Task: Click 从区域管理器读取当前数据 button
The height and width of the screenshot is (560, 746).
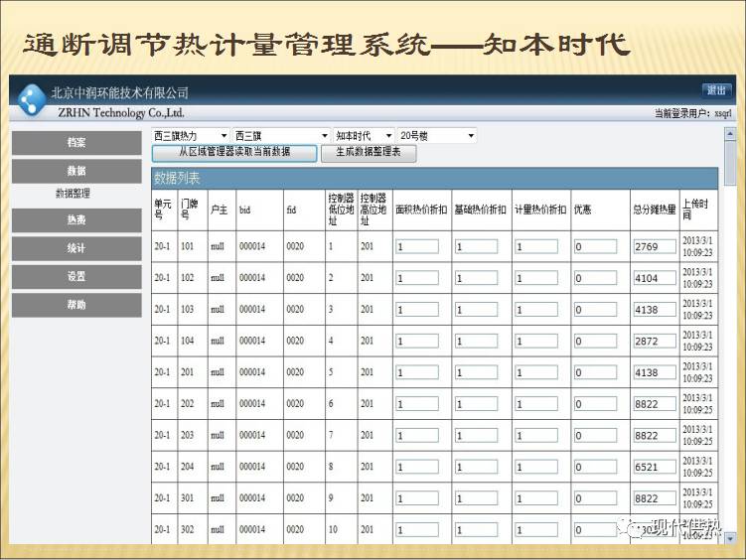Action: click(234, 153)
